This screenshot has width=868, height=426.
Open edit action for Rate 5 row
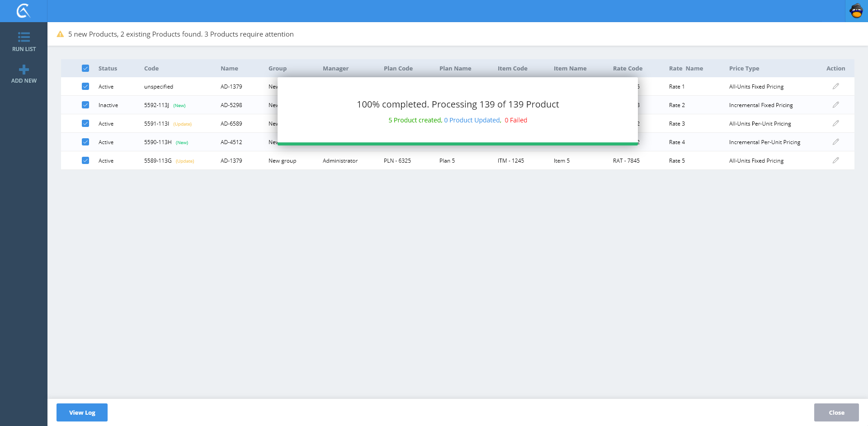(x=835, y=160)
